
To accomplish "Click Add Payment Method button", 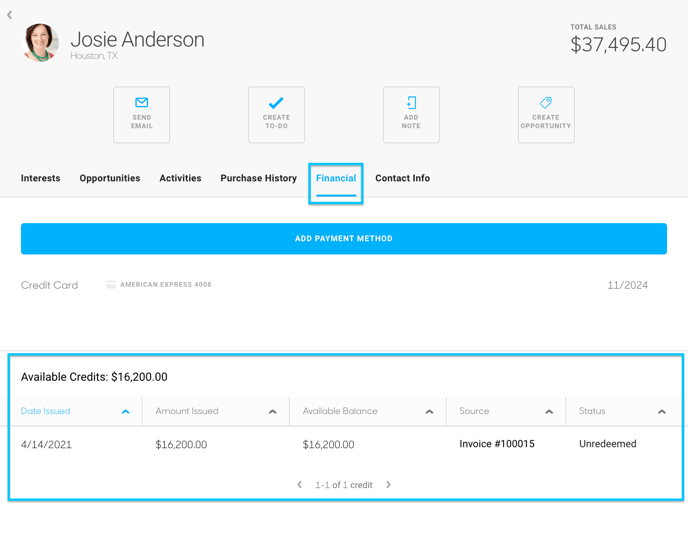I will point(344,239).
